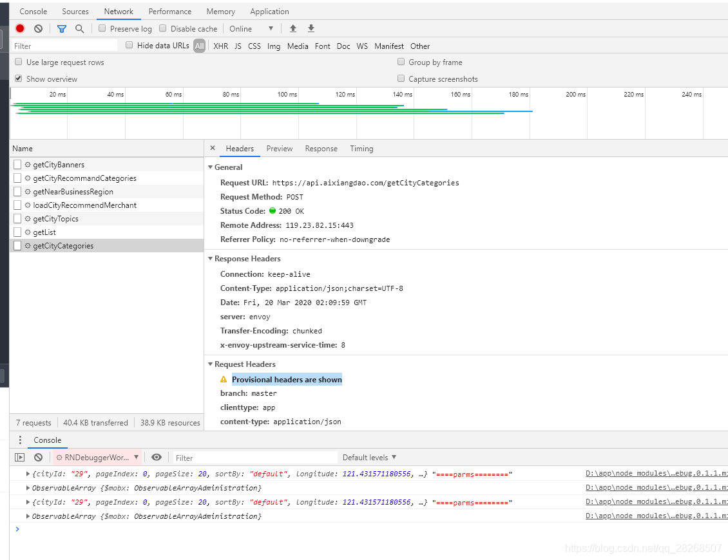Click gear icon beside getCityBanners

pos(28,165)
